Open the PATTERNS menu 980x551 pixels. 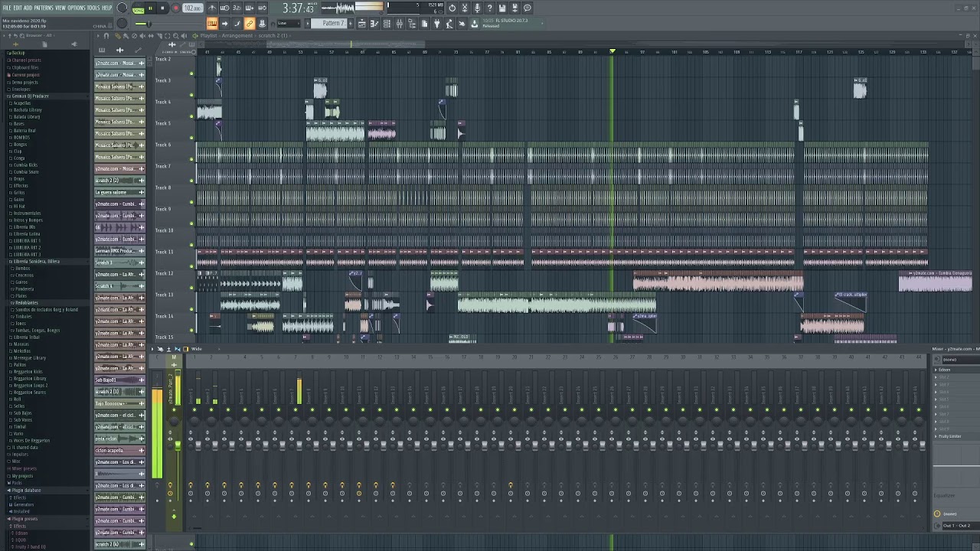point(44,8)
